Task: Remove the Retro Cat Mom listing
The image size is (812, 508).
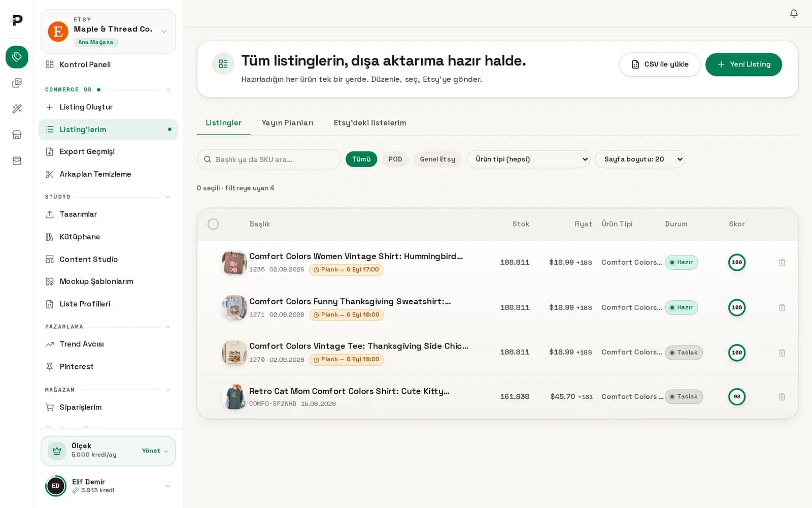Action: click(x=782, y=397)
